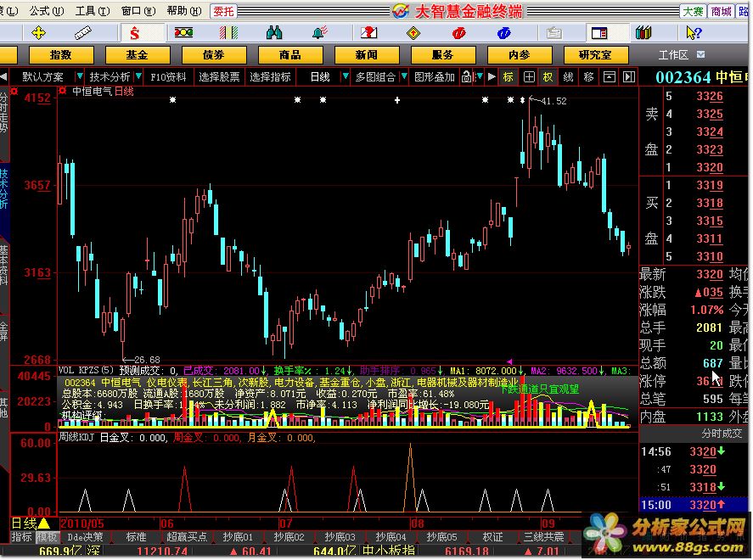Click the collapse panel box icon
Image resolution: width=753 pixels, height=560 pixels.
(x=609, y=76)
